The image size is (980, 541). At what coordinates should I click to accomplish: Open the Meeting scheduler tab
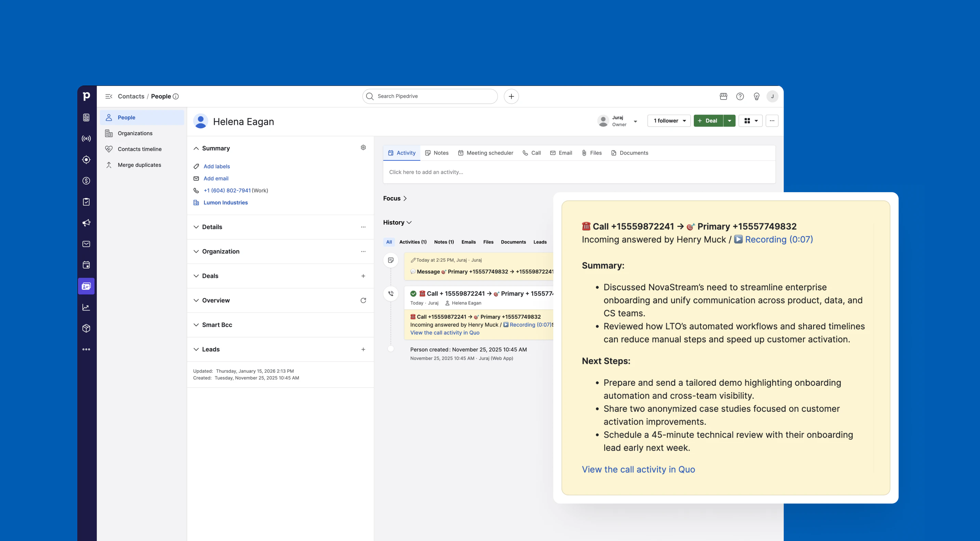[486, 153]
